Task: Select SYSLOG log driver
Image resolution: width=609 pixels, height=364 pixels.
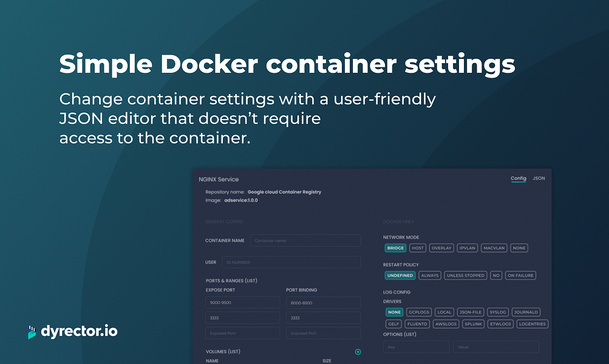Action: [x=497, y=312]
